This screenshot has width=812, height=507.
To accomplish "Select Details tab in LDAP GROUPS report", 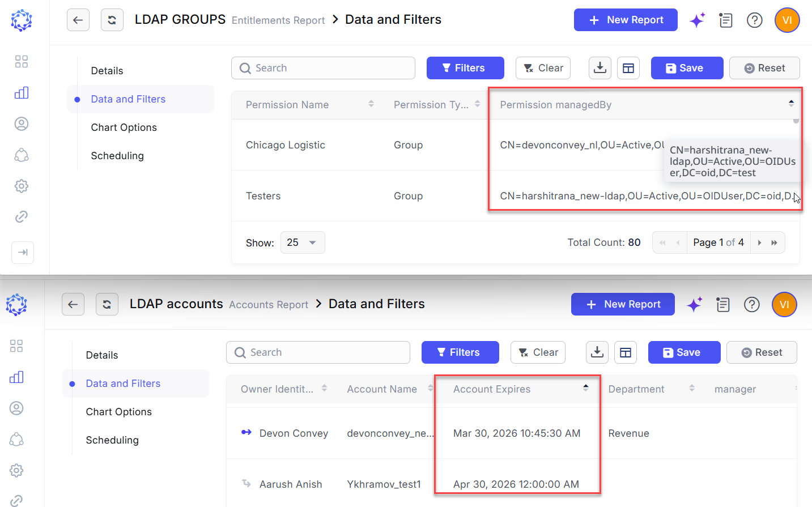I will point(107,71).
